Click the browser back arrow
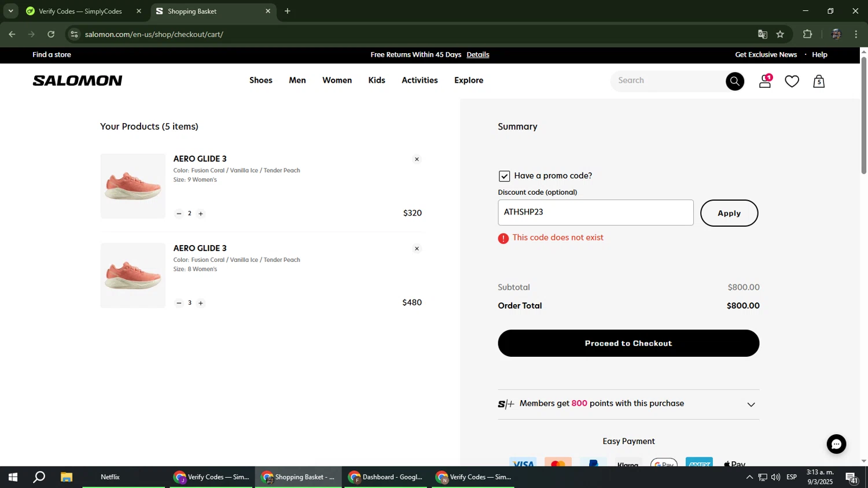This screenshot has width=868, height=488. coord(12,34)
